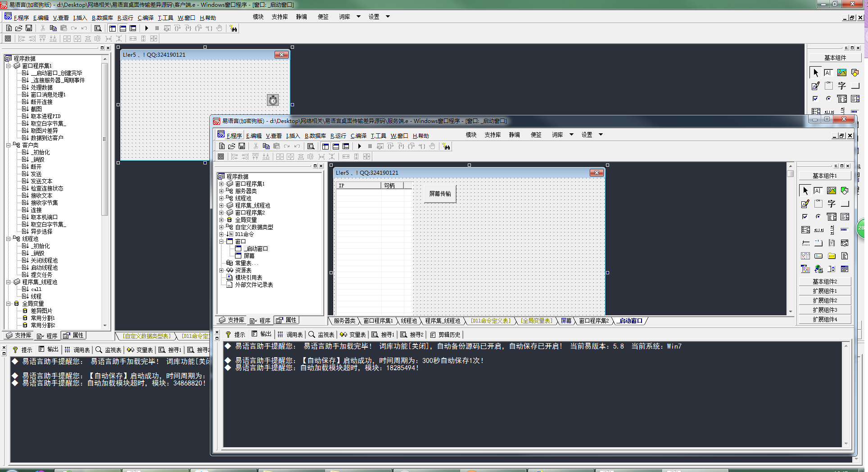The height and width of the screenshot is (472, 868).
Task: Click Copy icon in server window toolbar
Action: coord(266,146)
